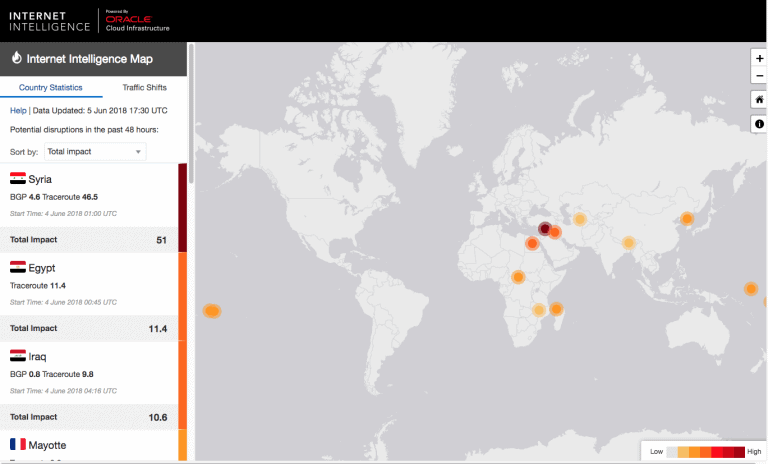Select the pale marker over Central Asia
This screenshot has height=464, width=768.
click(x=579, y=219)
